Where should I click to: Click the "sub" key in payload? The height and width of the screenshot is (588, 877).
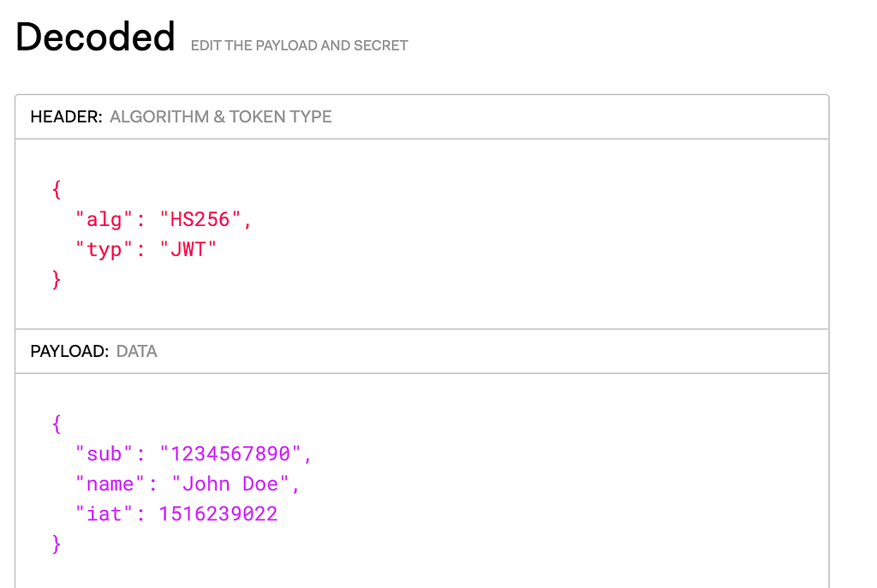click(x=104, y=454)
